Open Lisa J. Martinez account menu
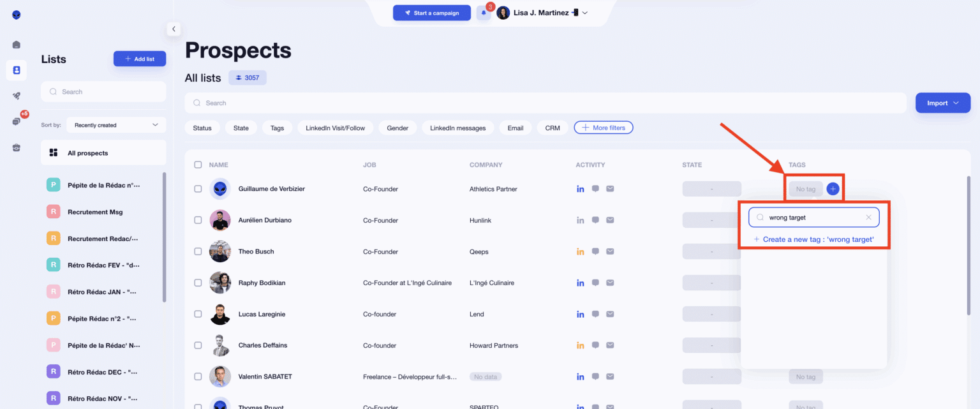Screen dimensions: 980x409 coord(542,13)
